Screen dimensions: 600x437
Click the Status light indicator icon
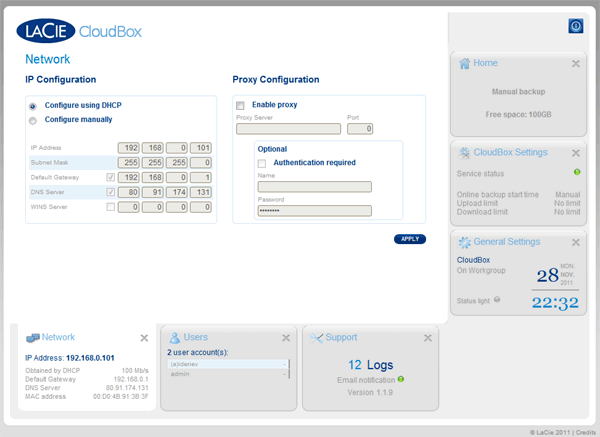[x=497, y=300]
